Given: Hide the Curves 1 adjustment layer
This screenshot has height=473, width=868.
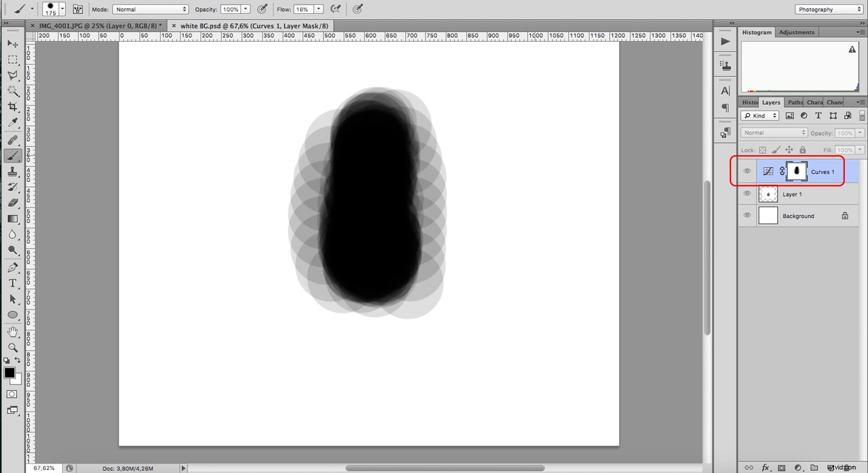Looking at the screenshot, I should click(x=747, y=171).
